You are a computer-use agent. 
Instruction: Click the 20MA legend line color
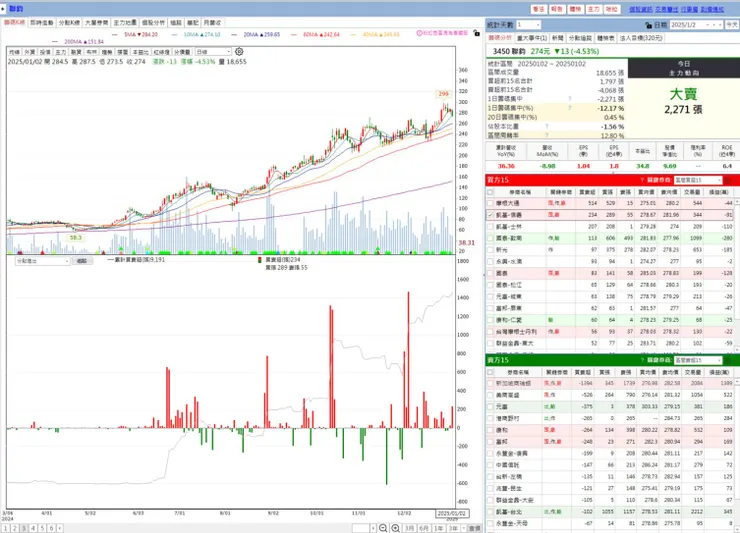point(235,34)
